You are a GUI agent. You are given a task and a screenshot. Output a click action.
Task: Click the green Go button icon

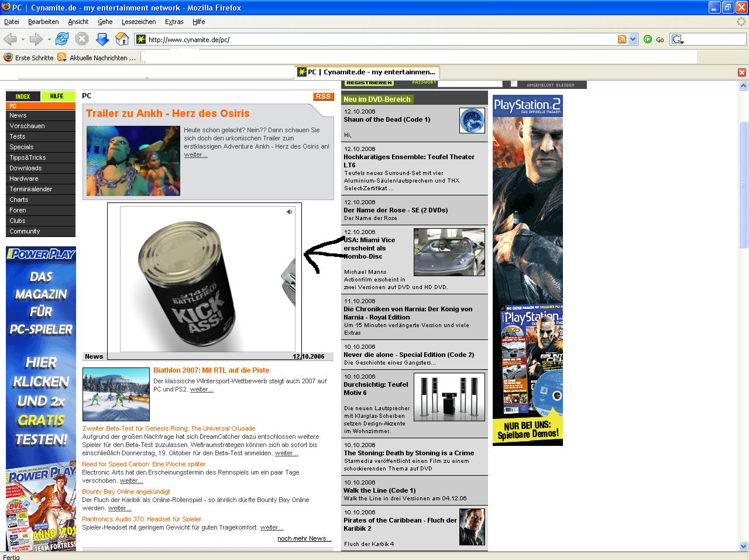click(x=648, y=39)
